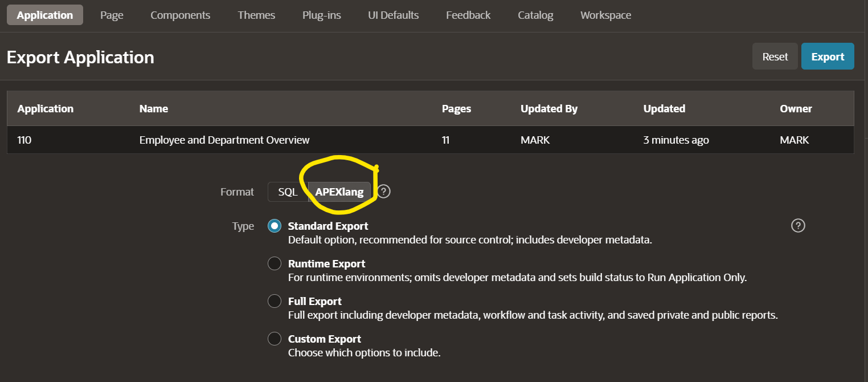Screen dimensions: 868x382
Task: Select the Standard Export radio button
Action: coord(275,226)
